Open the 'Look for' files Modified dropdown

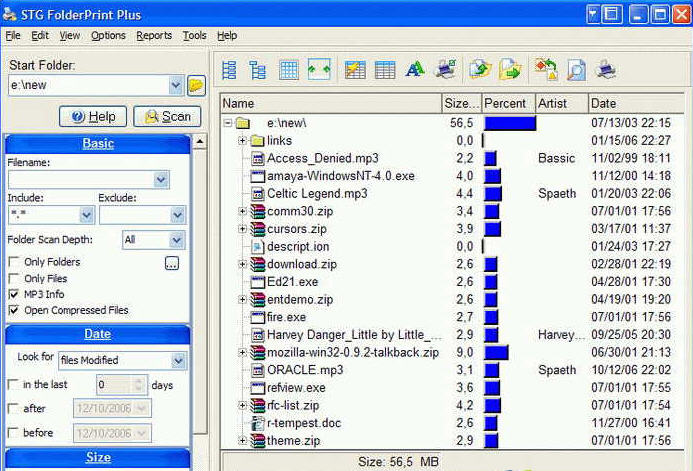(x=178, y=360)
